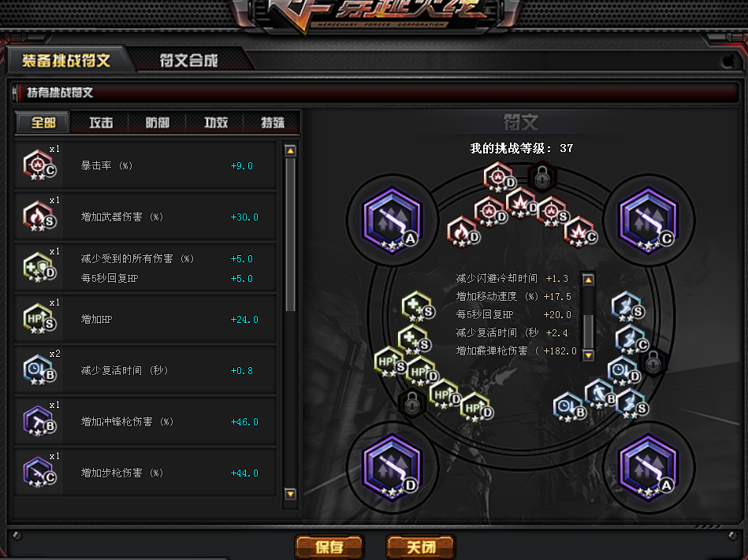Click rune list scroll up arrow

(290, 151)
